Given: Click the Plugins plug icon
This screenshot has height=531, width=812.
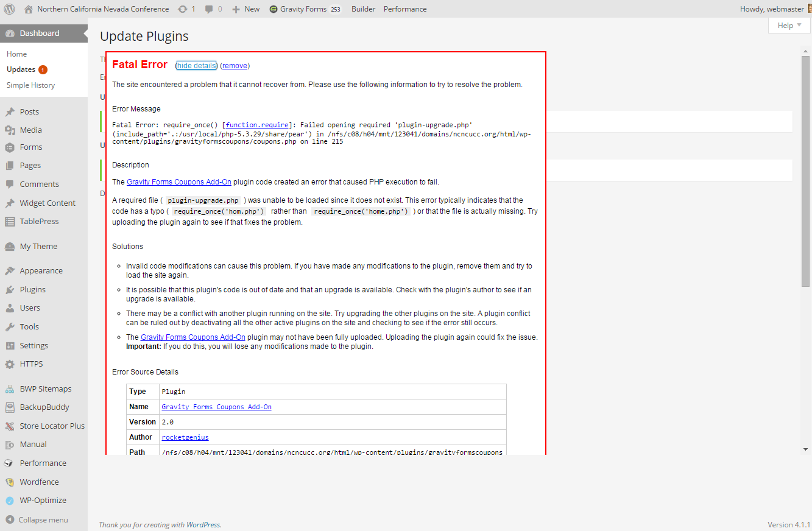Looking at the screenshot, I should coord(10,290).
